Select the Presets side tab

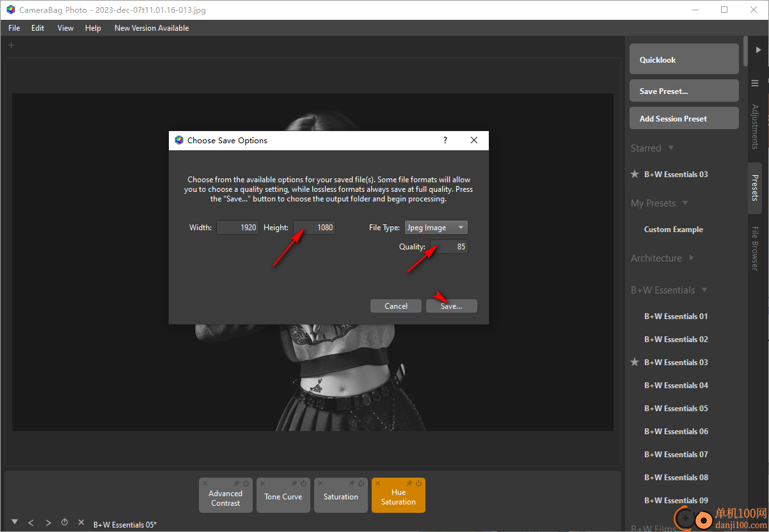pos(755,188)
